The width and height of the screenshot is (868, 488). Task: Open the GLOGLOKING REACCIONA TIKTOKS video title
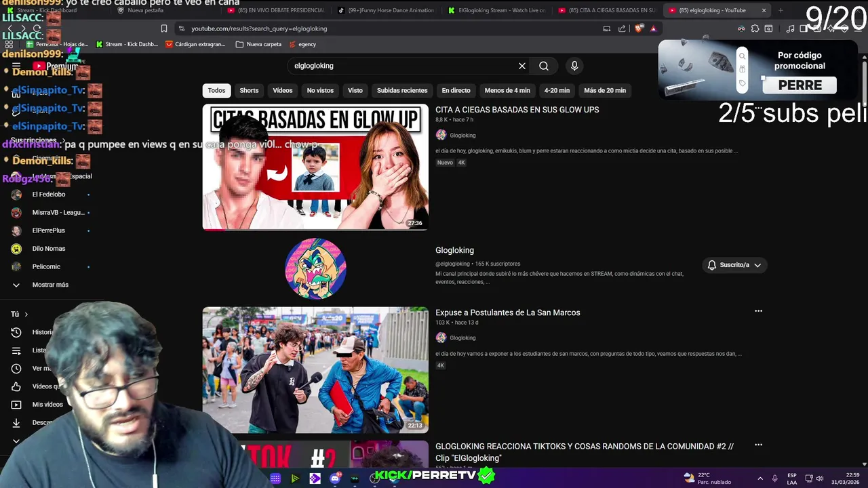[x=585, y=452]
